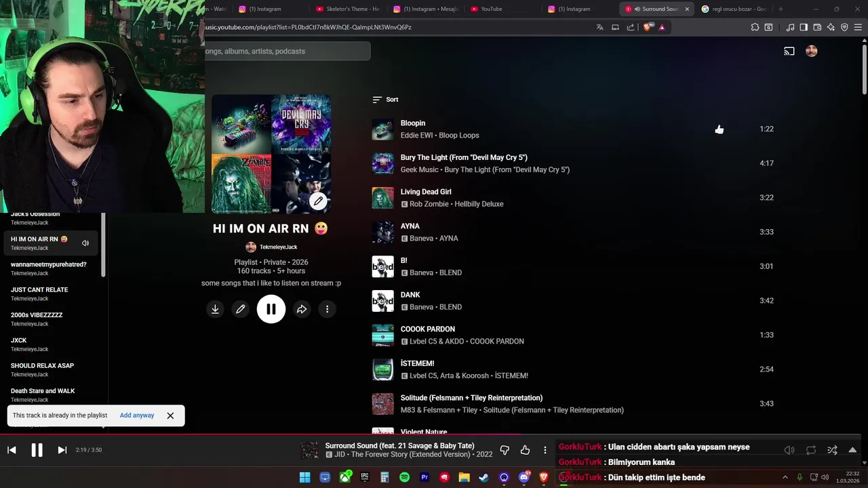Edit playlist details with pencil button

(240, 309)
